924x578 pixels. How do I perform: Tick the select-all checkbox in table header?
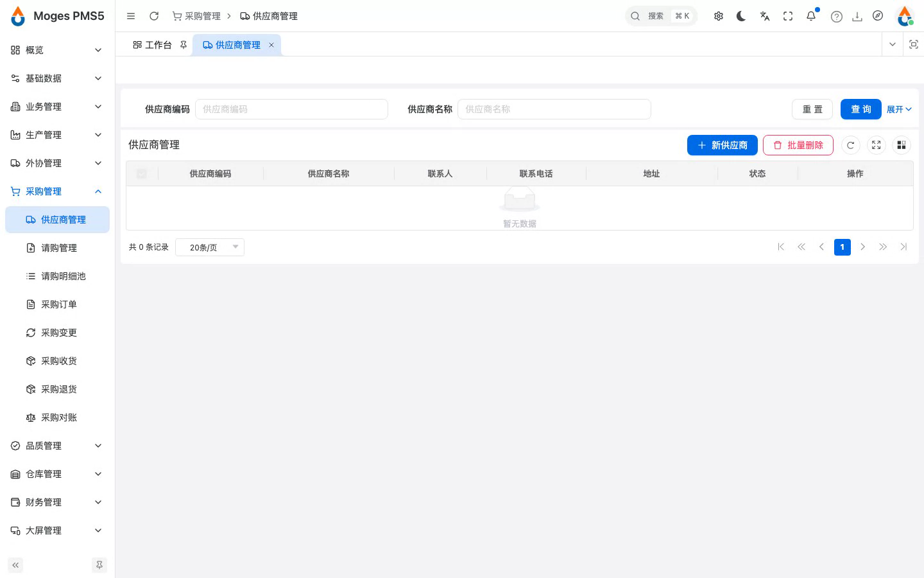tap(142, 173)
